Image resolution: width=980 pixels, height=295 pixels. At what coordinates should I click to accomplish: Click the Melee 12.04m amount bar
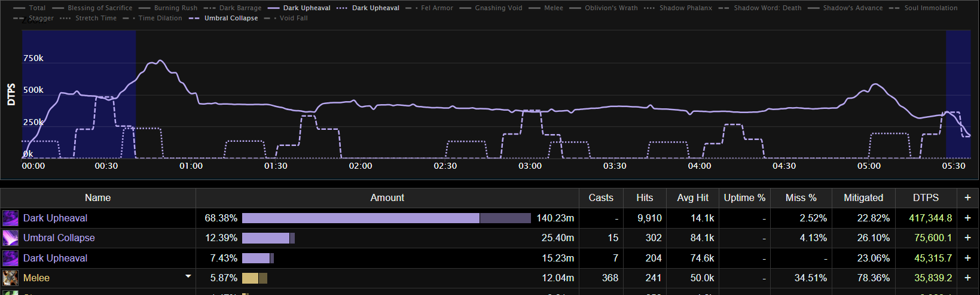(255, 278)
